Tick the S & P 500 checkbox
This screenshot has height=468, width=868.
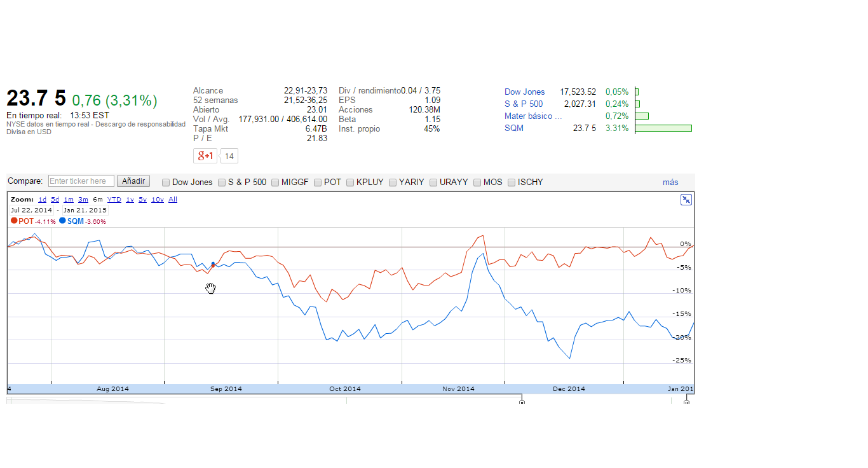(x=222, y=182)
